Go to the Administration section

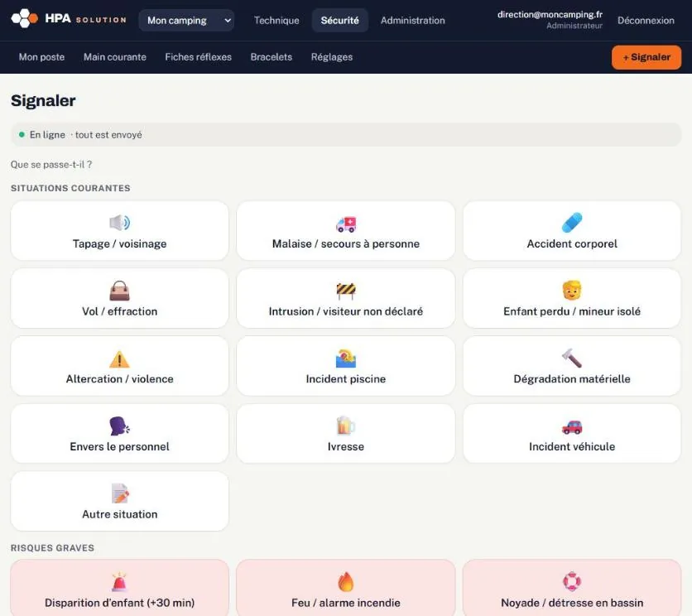(x=413, y=21)
